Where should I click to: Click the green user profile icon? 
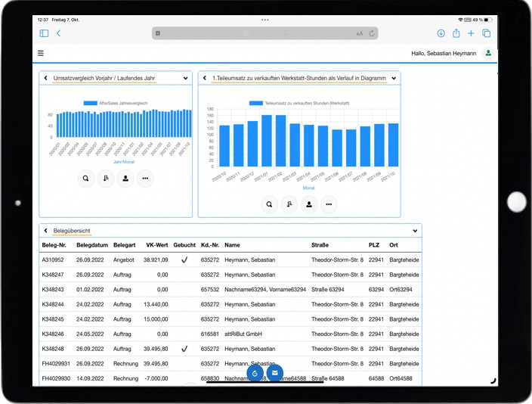tap(488, 54)
